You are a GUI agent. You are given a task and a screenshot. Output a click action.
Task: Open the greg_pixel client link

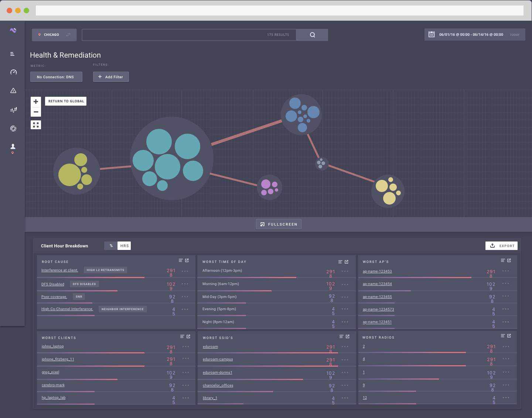click(x=51, y=372)
